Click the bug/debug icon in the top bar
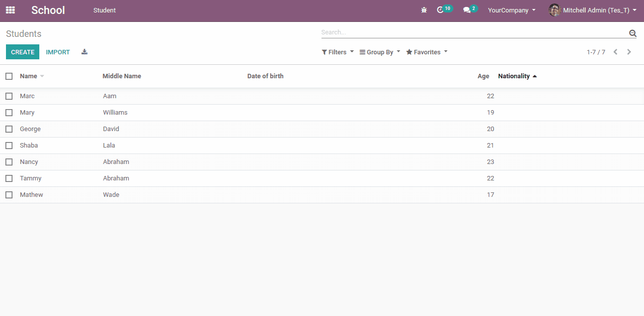 click(x=424, y=10)
